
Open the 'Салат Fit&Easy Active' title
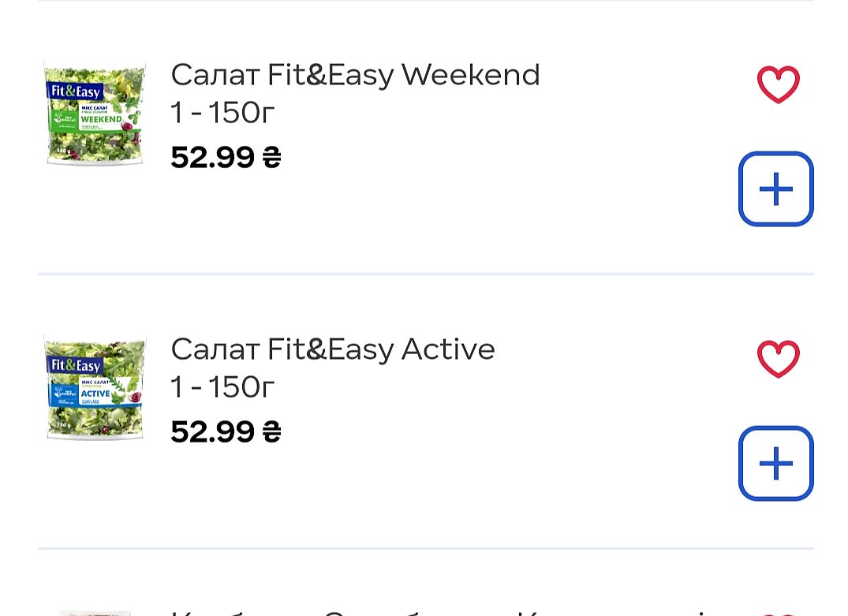[332, 349]
